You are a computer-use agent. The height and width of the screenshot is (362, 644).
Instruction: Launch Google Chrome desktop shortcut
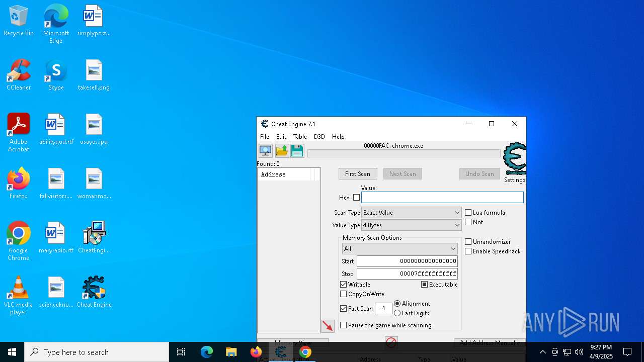(19, 241)
